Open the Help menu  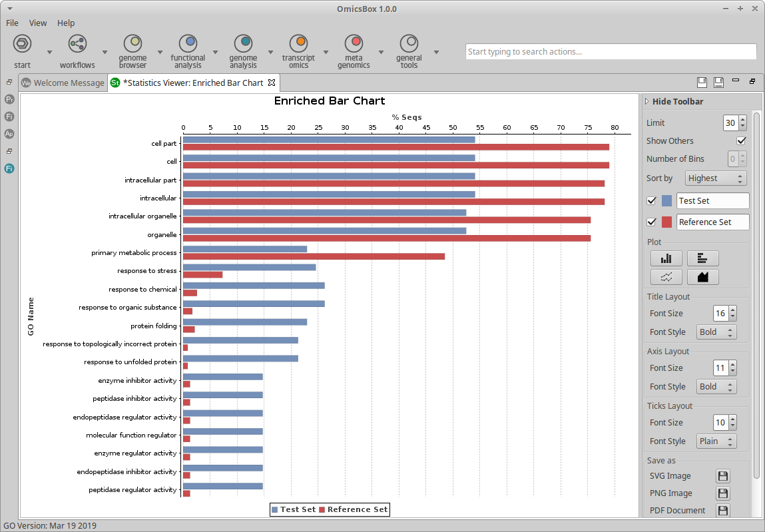(66, 23)
